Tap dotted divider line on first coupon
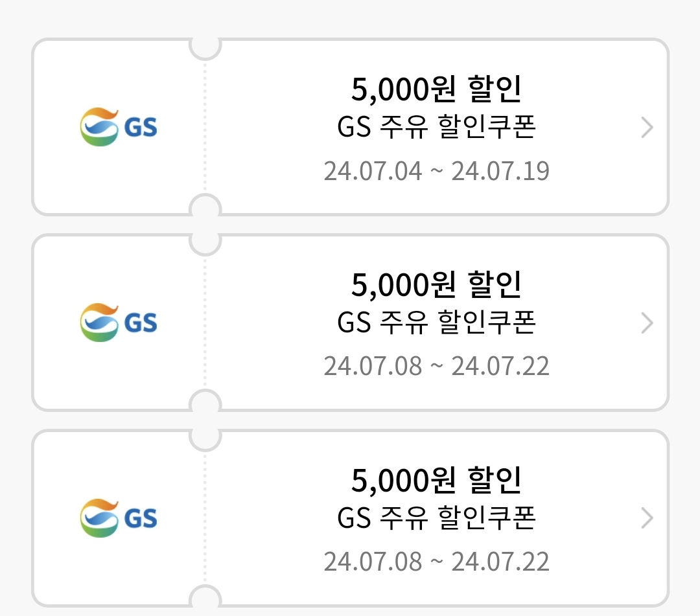The width and height of the screenshot is (700, 616). pyautogui.click(x=205, y=127)
